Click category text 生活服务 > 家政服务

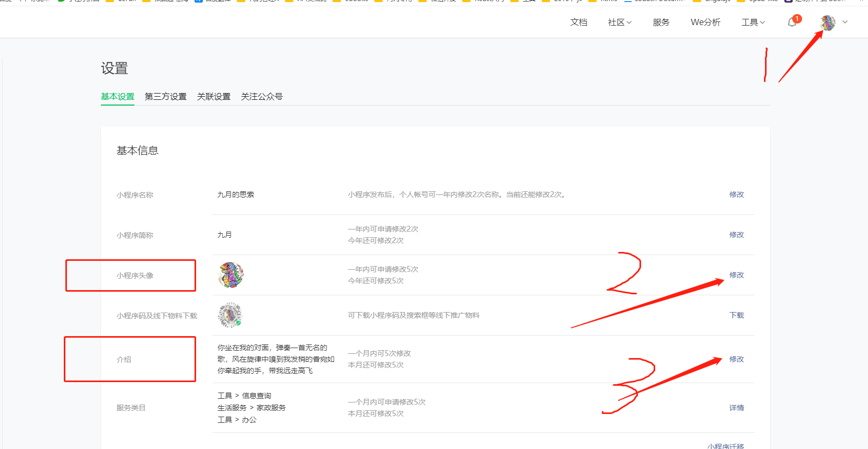252,408
